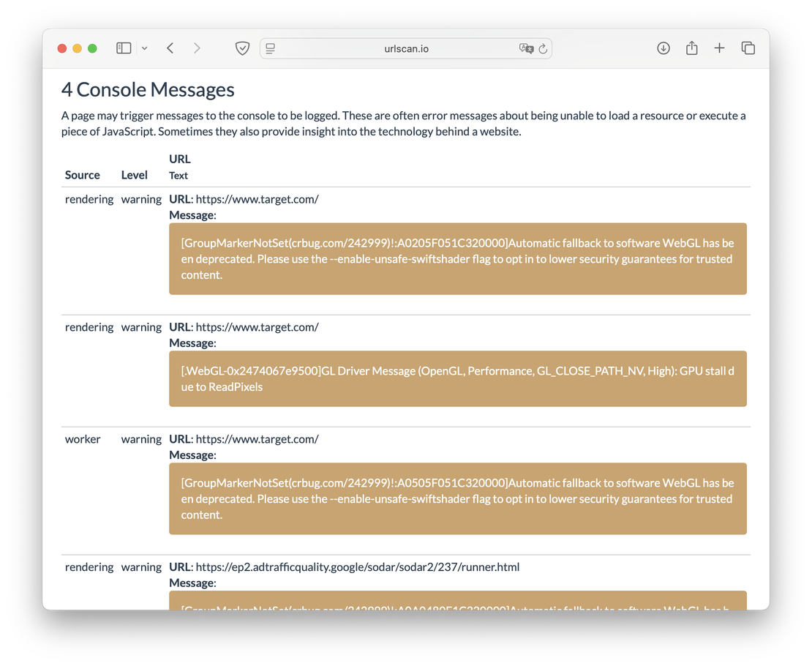Click the urlscan.io address field
This screenshot has width=812, height=666.
(x=406, y=48)
